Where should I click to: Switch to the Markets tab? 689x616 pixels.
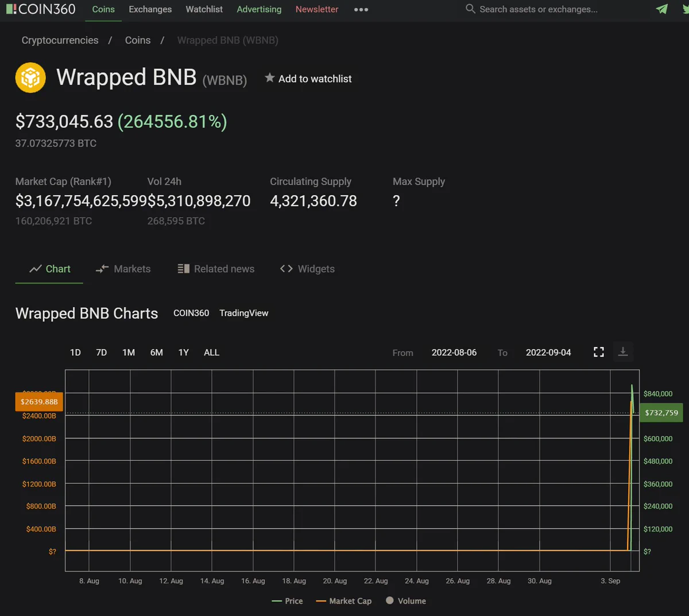[x=123, y=269]
